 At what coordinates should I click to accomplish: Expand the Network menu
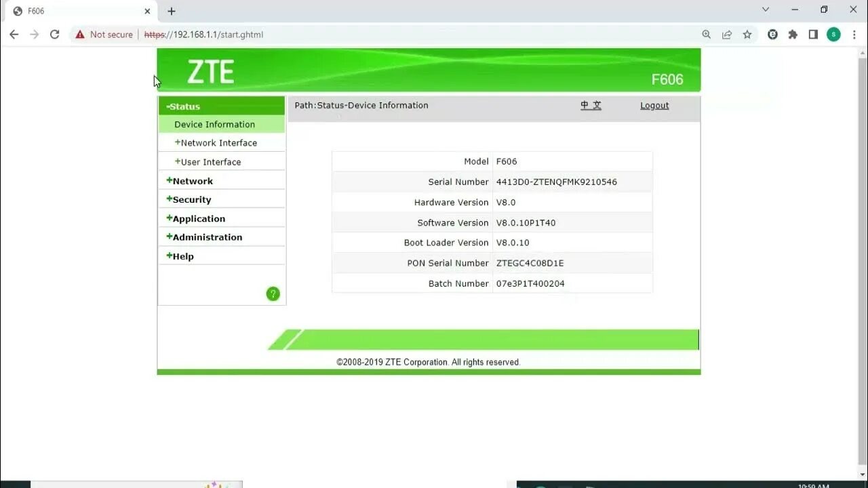(189, 181)
